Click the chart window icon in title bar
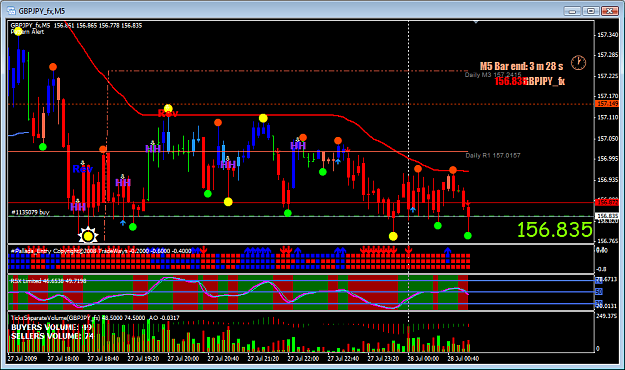625x370 pixels. 11,11
